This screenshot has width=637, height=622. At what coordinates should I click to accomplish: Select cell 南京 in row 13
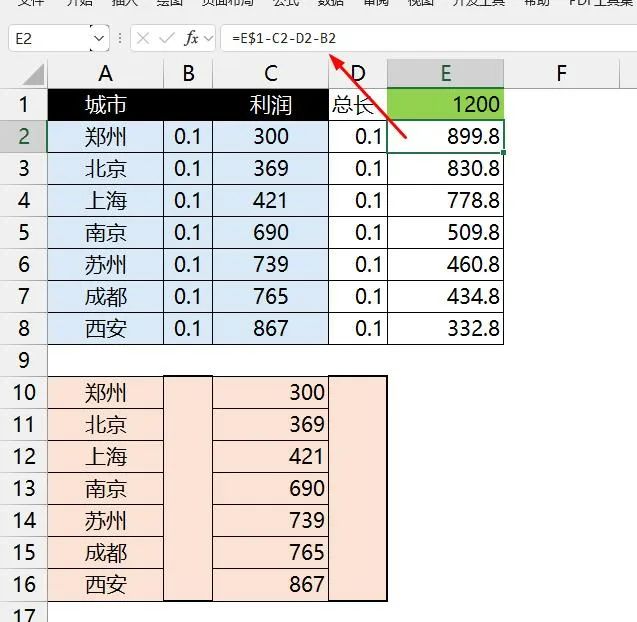coord(106,489)
